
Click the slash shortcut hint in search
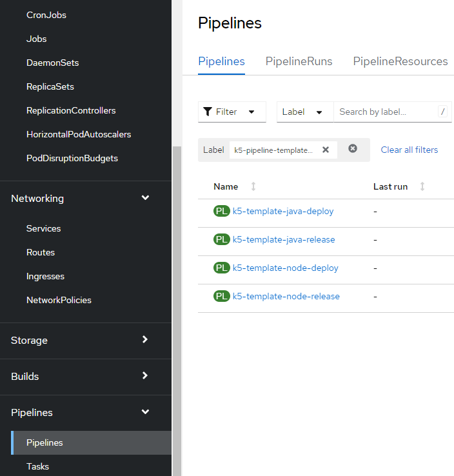coord(443,112)
